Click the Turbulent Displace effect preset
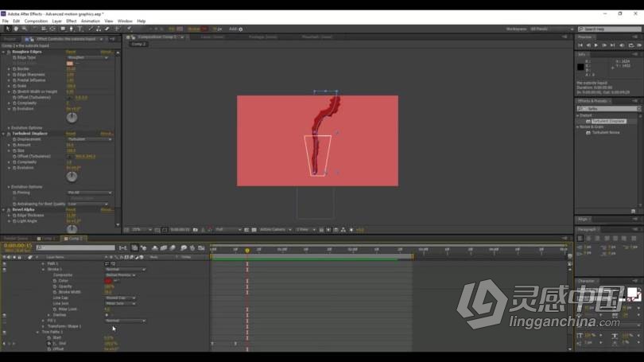644x362 pixels. point(608,122)
